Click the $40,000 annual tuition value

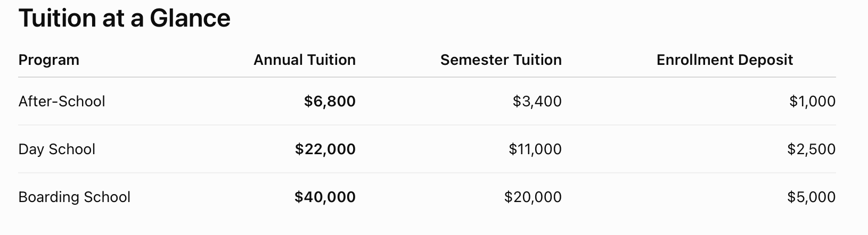point(325,197)
